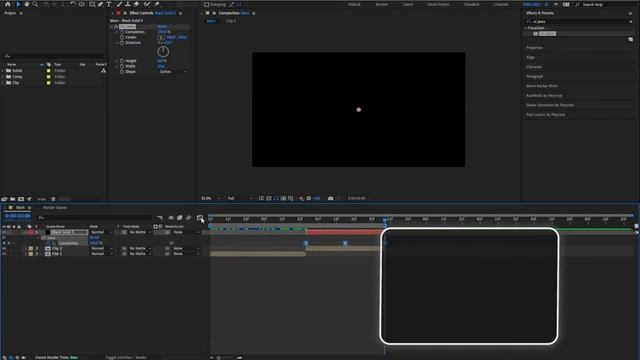Select the Selection arrow tool

coord(18,4)
